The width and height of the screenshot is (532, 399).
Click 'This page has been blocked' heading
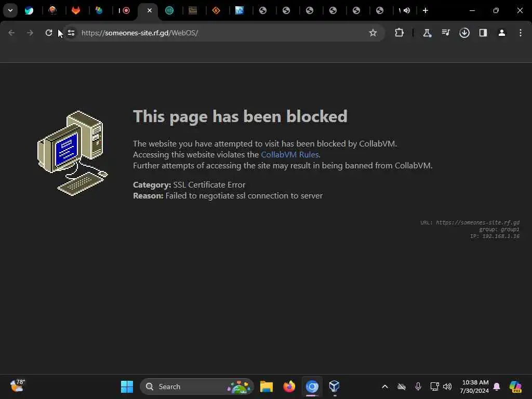click(x=240, y=116)
